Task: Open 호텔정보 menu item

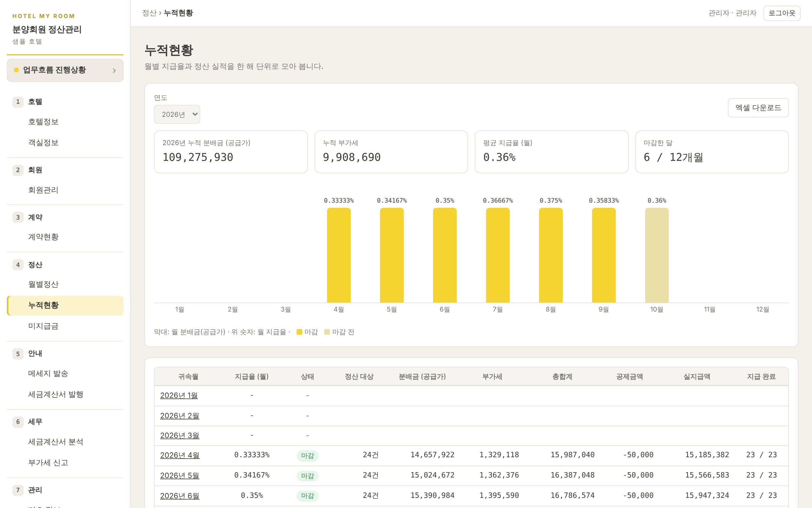Action: [43, 122]
